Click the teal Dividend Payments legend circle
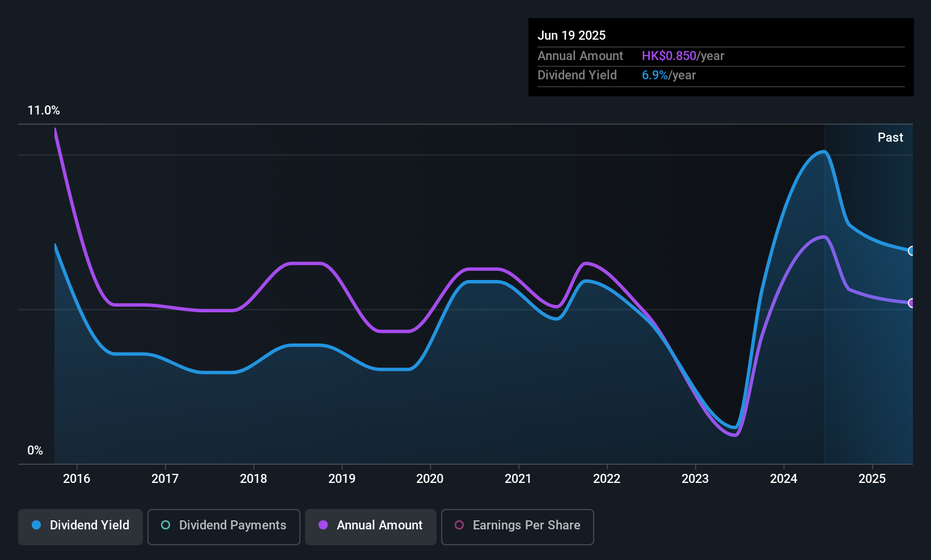This screenshot has height=560, width=931. pyautogui.click(x=166, y=525)
